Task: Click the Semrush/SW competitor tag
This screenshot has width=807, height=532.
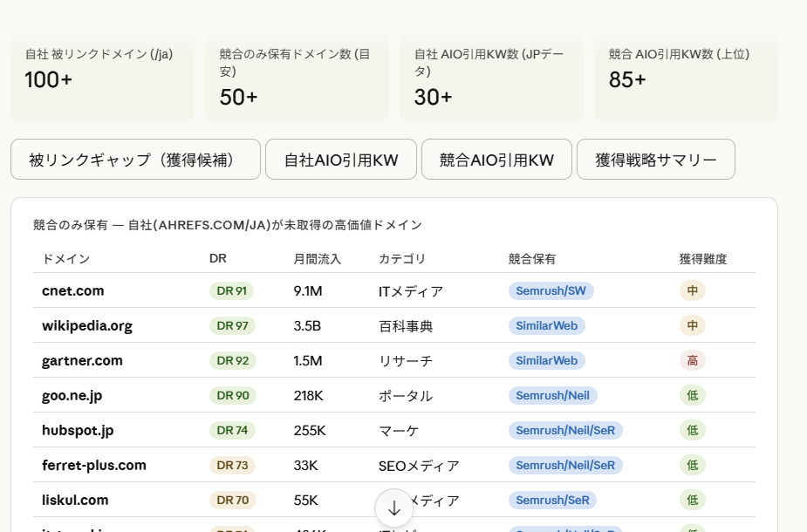Action: click(x=551, y=290)
